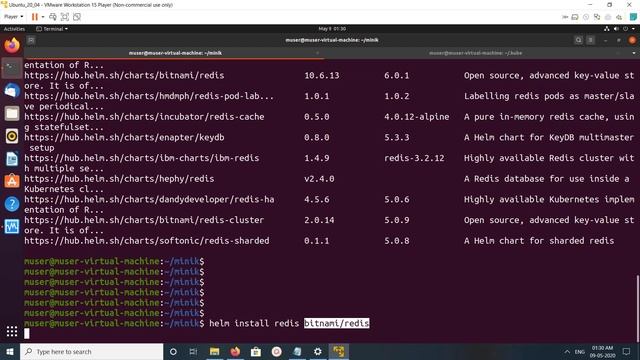The width and height of the screenshot is (640, 360).
Task: Click the hephy/redis chart URL
Action: point(119,179)
